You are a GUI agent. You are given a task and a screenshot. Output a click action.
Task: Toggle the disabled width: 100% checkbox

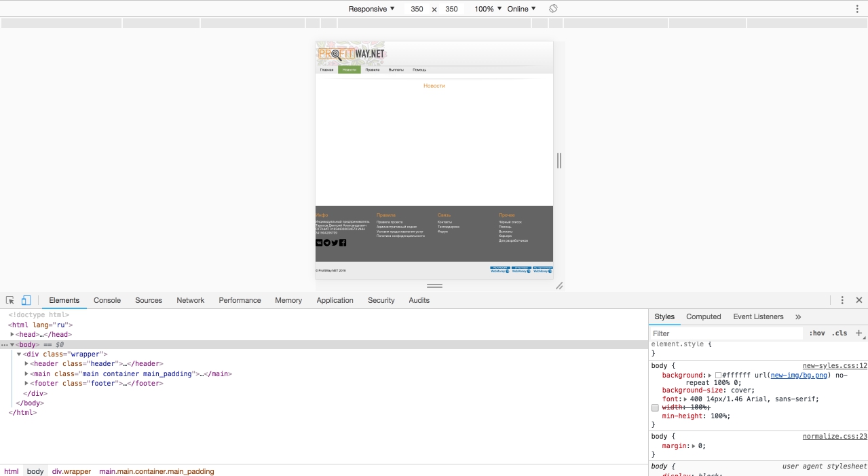(655, 407)
